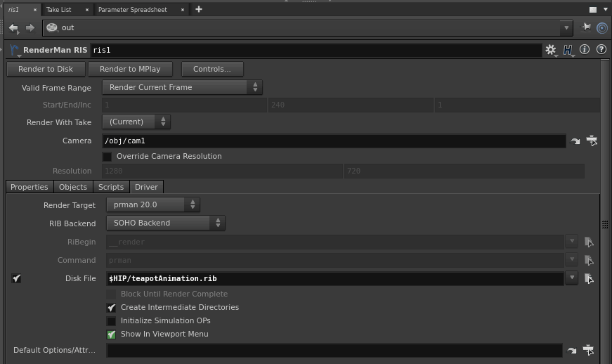Screen dimensions: 612x364
Task: Click the Disk File path field
Action: tap(335, 278)
